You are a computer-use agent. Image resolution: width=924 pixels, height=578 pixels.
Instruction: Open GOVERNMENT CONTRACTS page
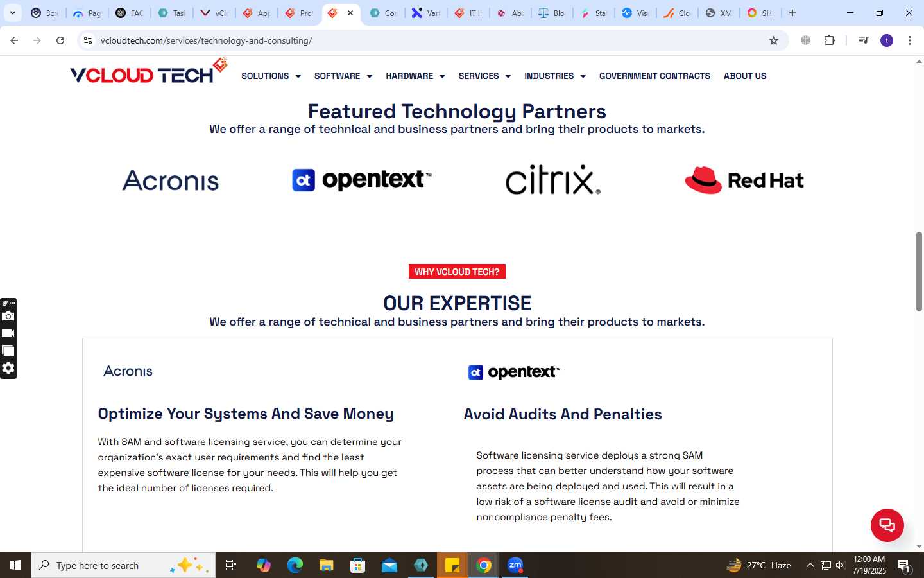pos(654,76)
